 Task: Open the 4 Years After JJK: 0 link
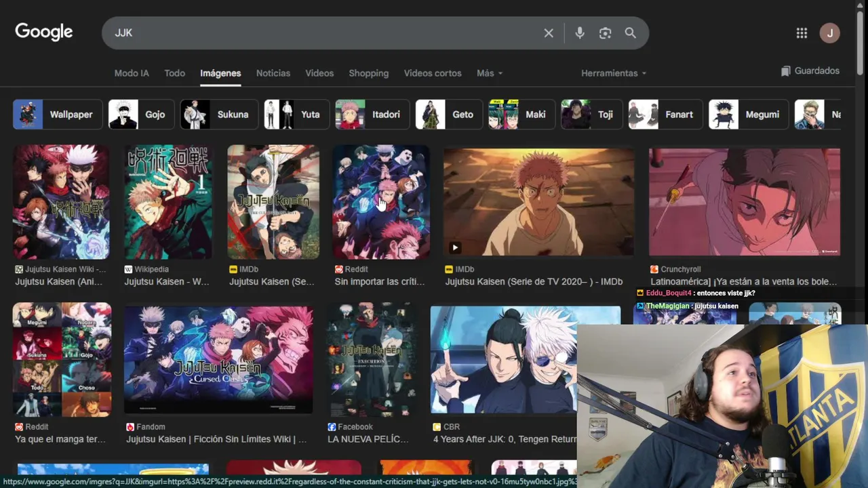(x=505, y=439)
